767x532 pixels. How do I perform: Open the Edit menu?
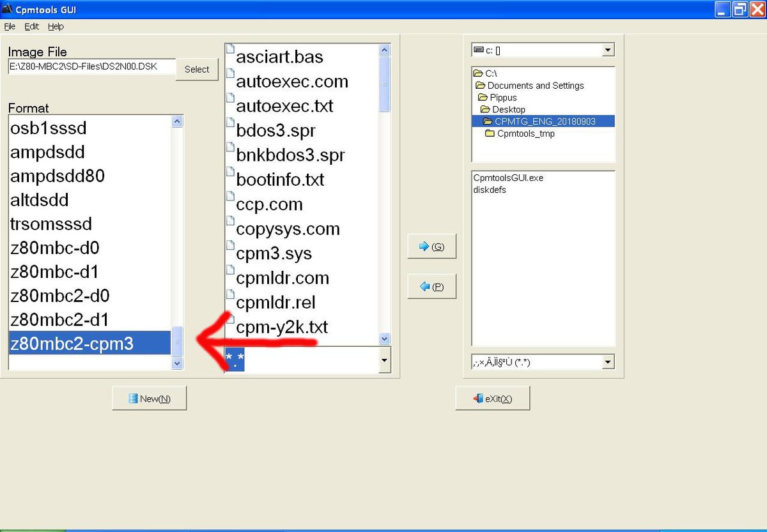point(31,26)
